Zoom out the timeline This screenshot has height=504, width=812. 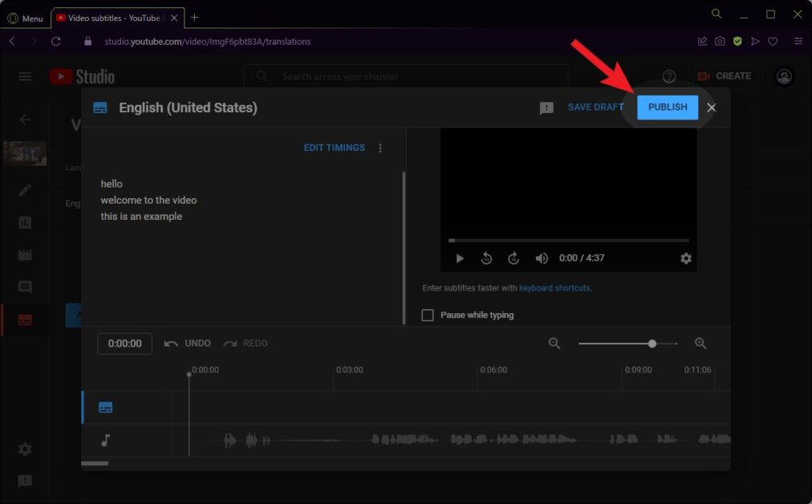(x=555, y=343)
